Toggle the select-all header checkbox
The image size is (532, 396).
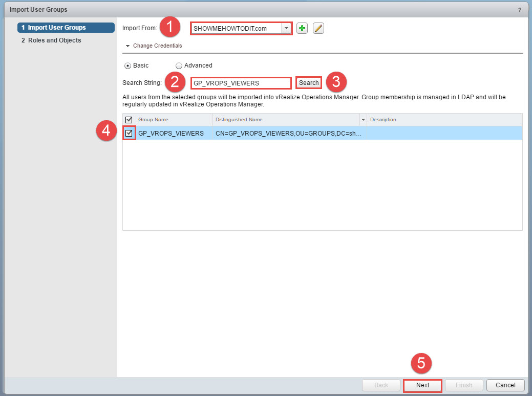[x=129, y=120]
